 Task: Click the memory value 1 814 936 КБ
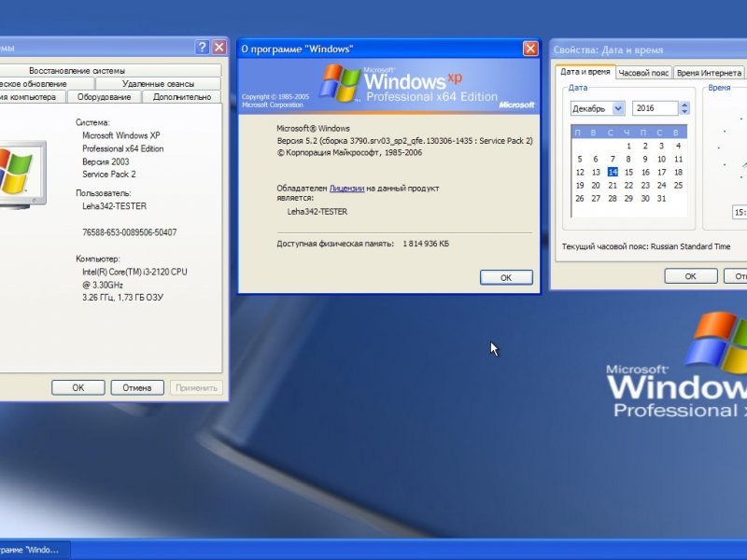[x=426, y=244]
